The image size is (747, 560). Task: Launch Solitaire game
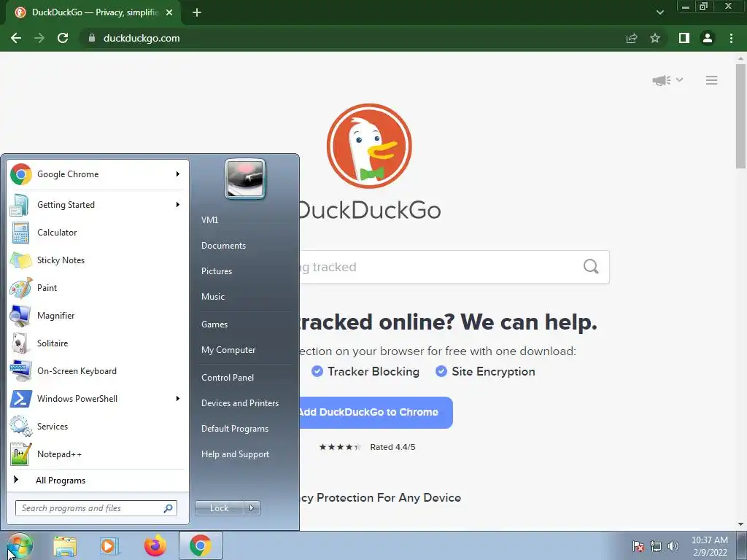tap(97, 343)
